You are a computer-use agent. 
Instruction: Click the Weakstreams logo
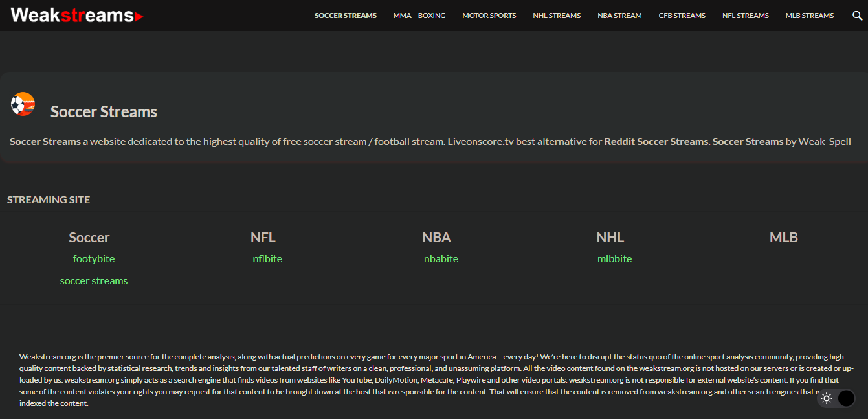point(77,16)
